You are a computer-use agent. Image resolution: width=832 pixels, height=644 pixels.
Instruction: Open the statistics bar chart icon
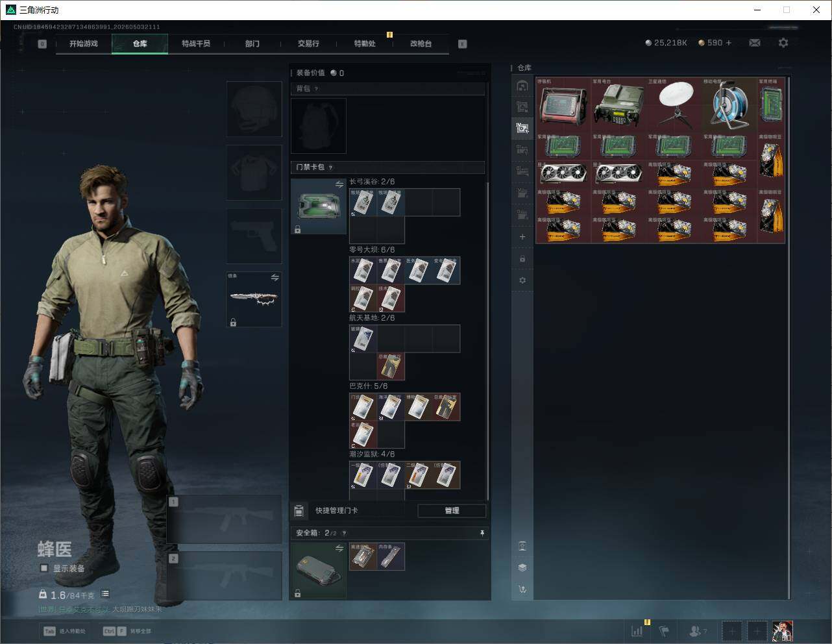(x=637, y=630)
